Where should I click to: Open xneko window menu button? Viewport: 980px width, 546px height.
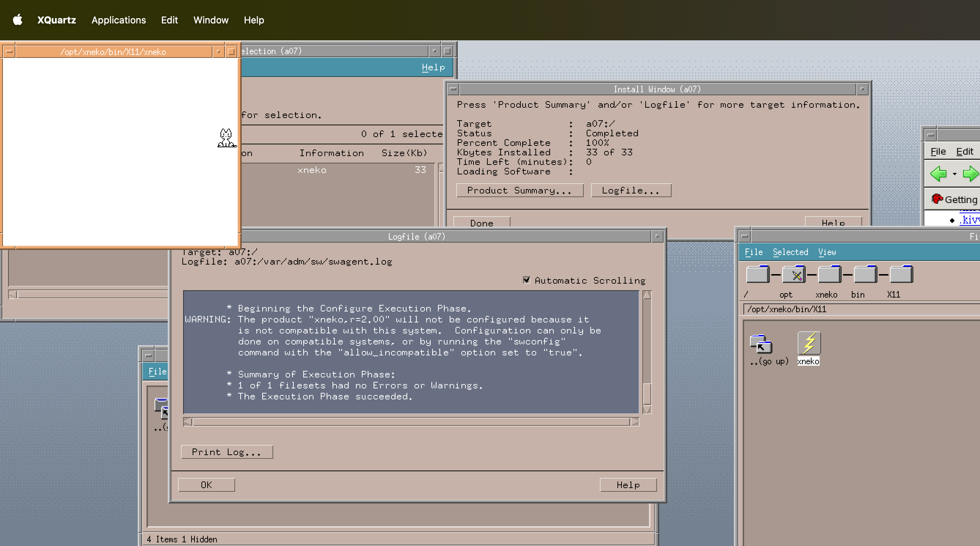click(x=9, y=51)
